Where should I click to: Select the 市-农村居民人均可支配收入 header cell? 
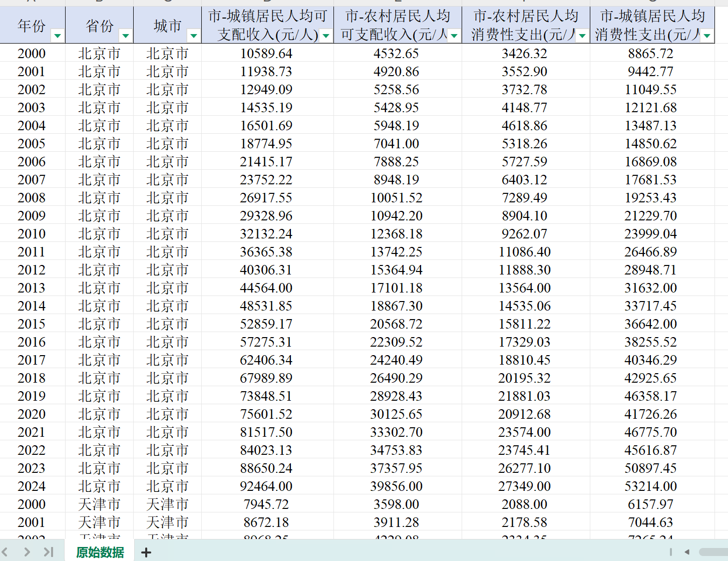click(x=398, y=25)
